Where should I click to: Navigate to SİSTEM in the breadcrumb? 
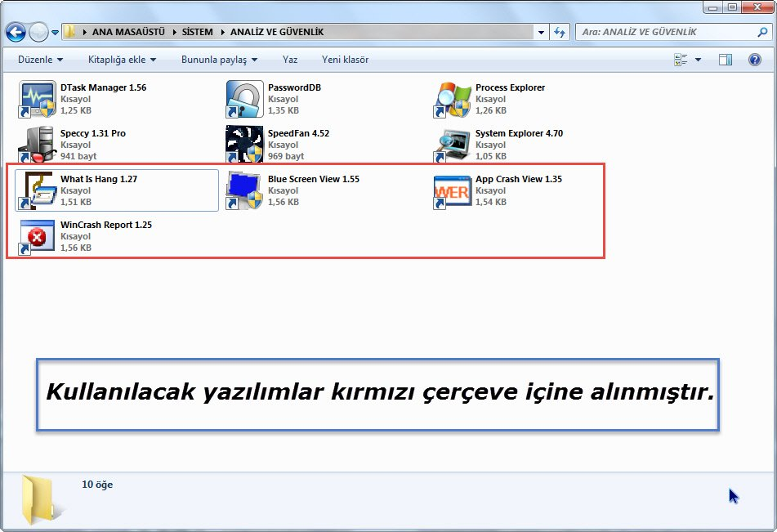pyautogui.click(x=197, y=32)
